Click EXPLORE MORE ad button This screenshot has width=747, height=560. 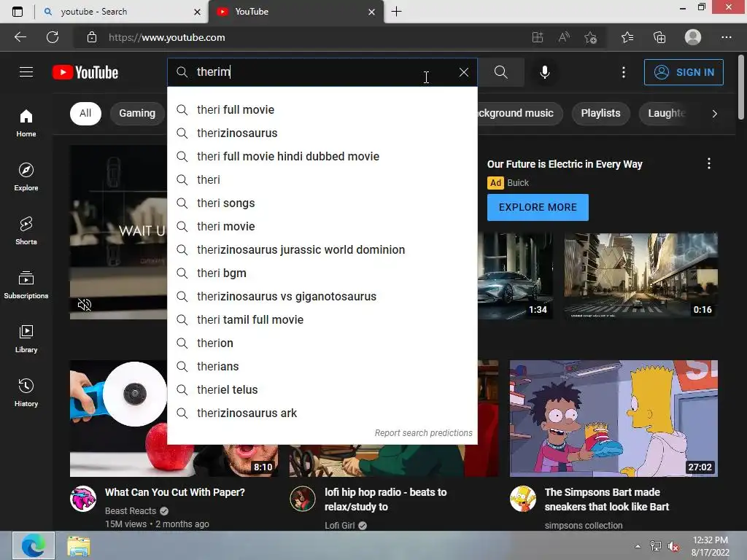(x=538, y=208)
